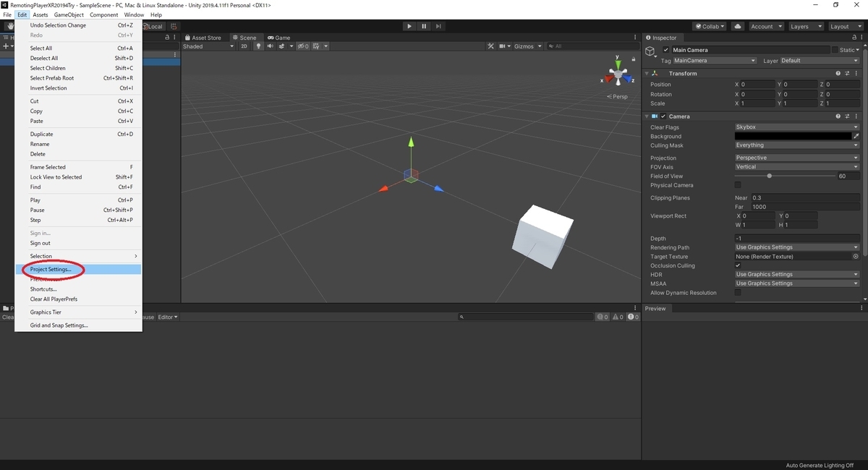Click the scene orientation gizmo
868x470 pixels.
tap(618, 72)
